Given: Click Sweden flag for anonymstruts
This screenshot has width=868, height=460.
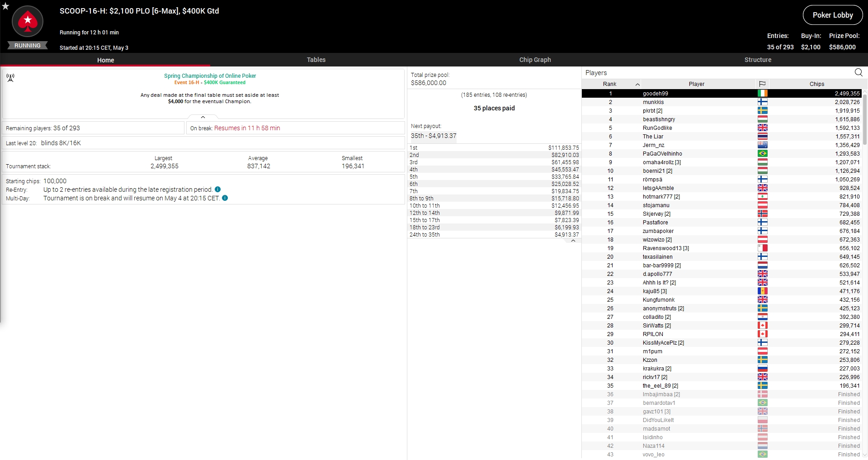Looking at the screenshot, I should 763,308.
